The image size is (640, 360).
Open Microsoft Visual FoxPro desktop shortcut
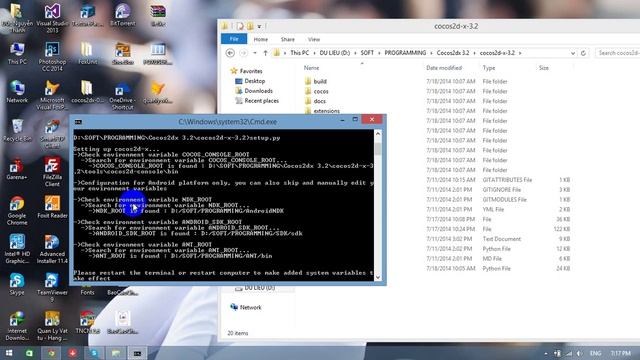point(52,95)
